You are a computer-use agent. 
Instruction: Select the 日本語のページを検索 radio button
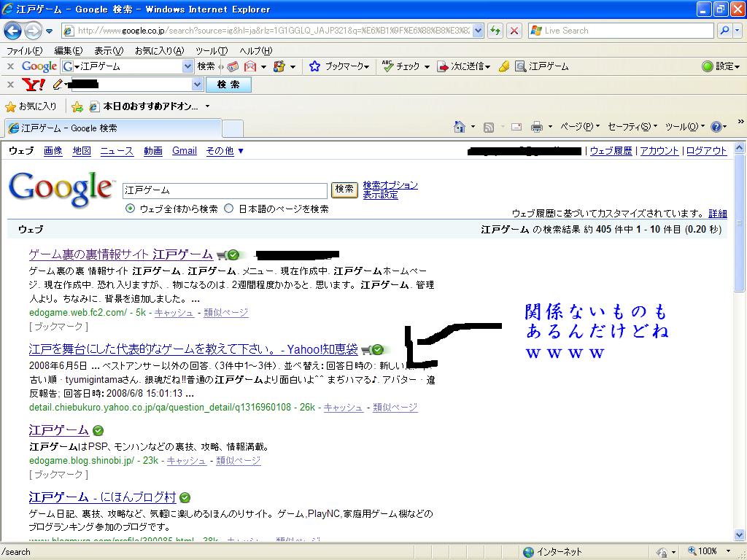click(228, 209)
